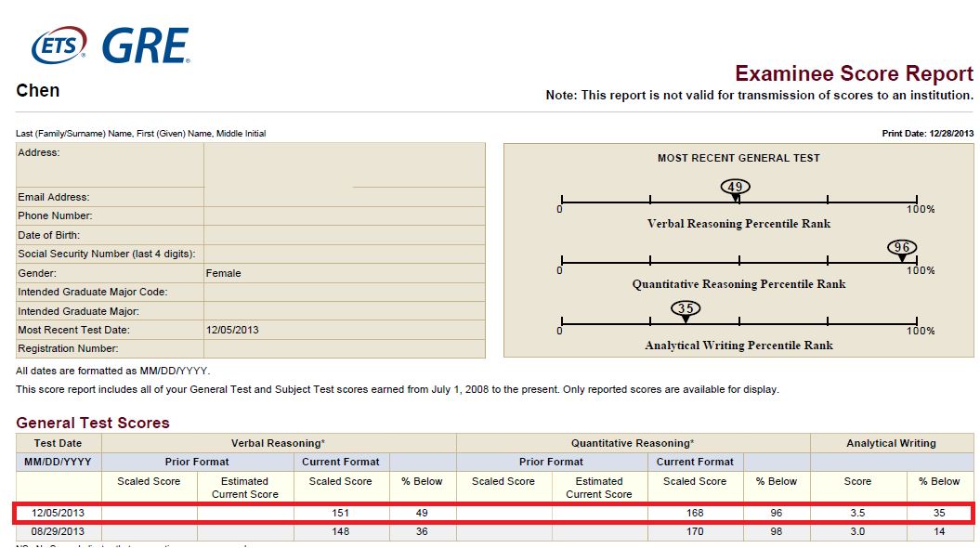Image resolution: width=980 pixels, height=548 pixels.
Task: Select the 36 verbal percent-below cell
Action: click(422, 532)
